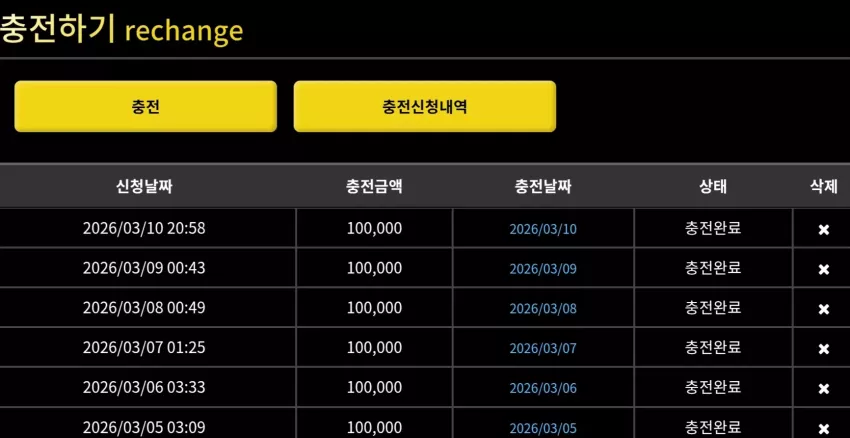This screenshot has height=438, width=850.
Task: Switch to 충전신청내역 history tab
Action: 424,106
